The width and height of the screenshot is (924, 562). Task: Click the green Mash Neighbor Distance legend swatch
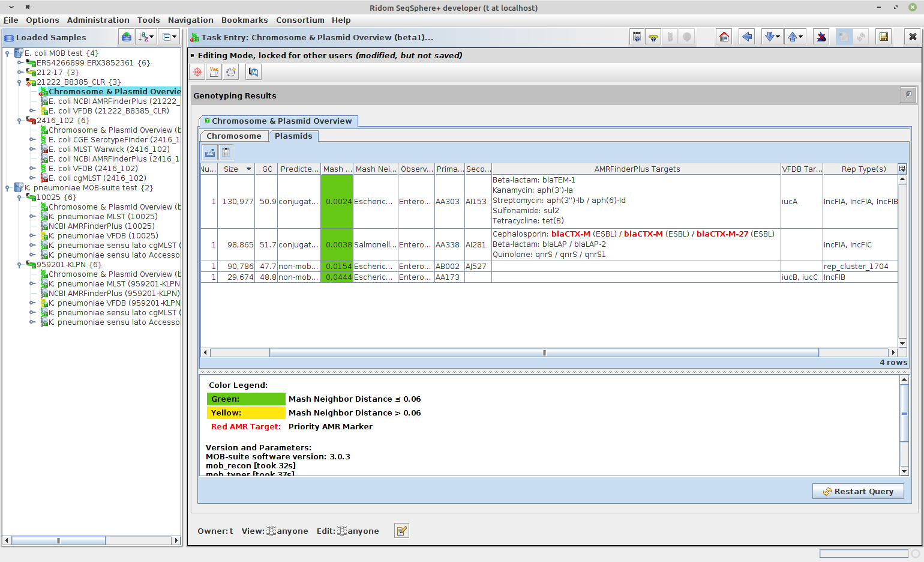pos(246,399)
